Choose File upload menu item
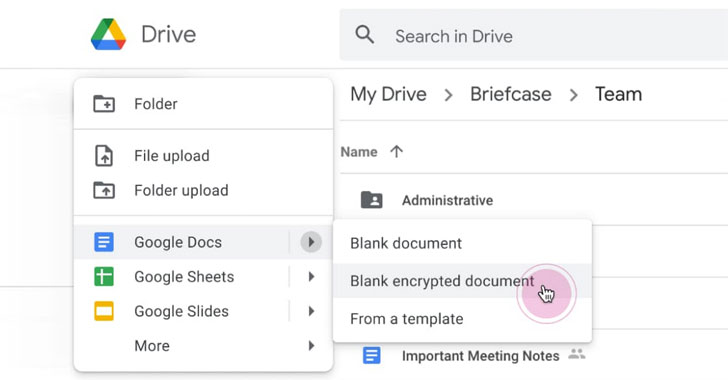This screenshot has height=380, width=728. click(203, 156)
